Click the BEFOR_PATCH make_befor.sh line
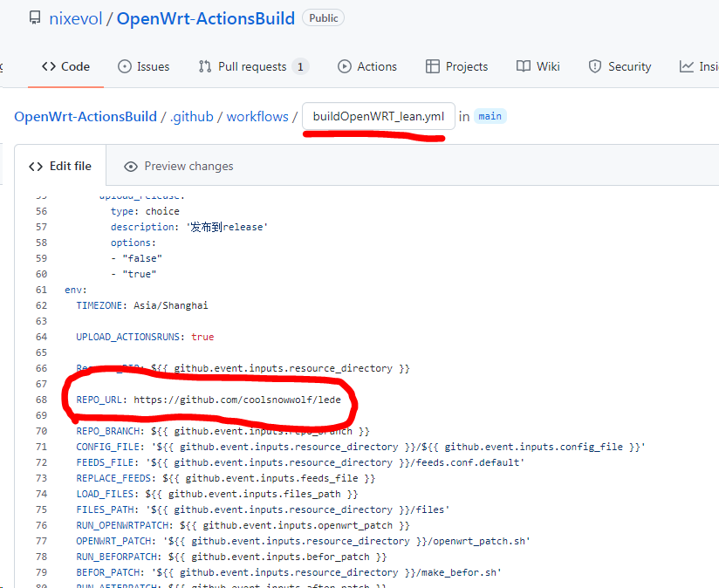719x588 pixels. (x=289, y=572)
